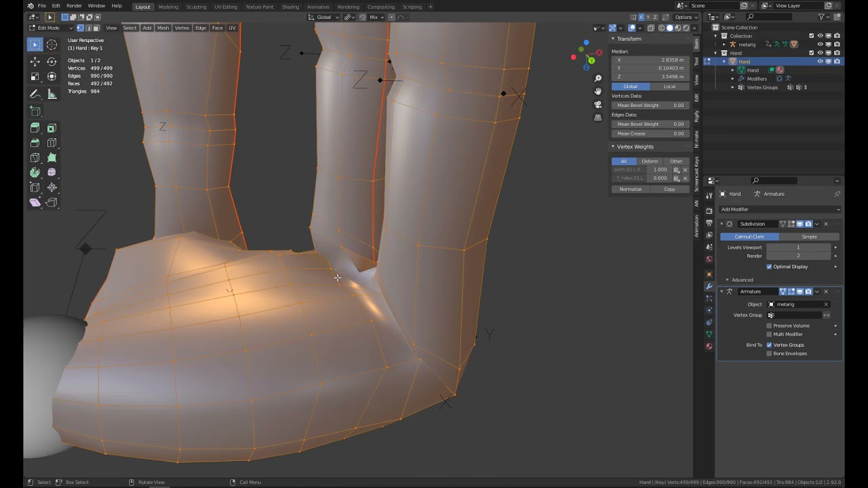Open the Mesh menu in viewport header
This screenshot has width=868, height=488.
[x=163, y=28]
